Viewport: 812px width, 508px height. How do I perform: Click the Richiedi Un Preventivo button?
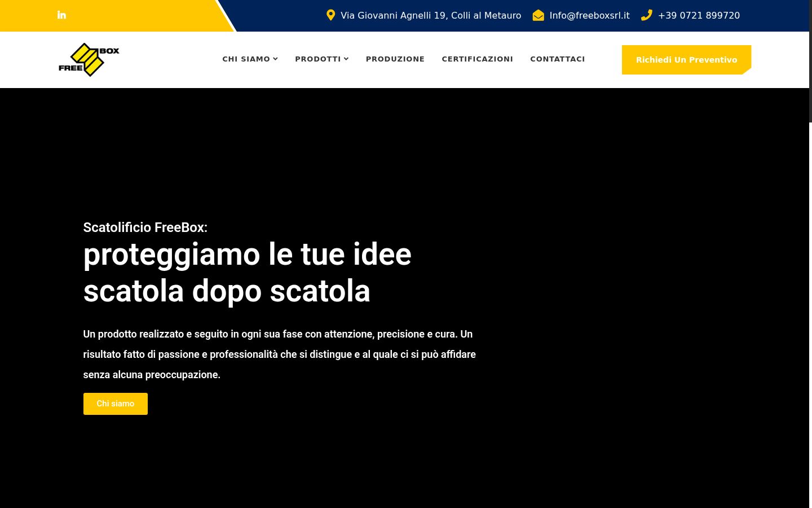pos(686,60)
